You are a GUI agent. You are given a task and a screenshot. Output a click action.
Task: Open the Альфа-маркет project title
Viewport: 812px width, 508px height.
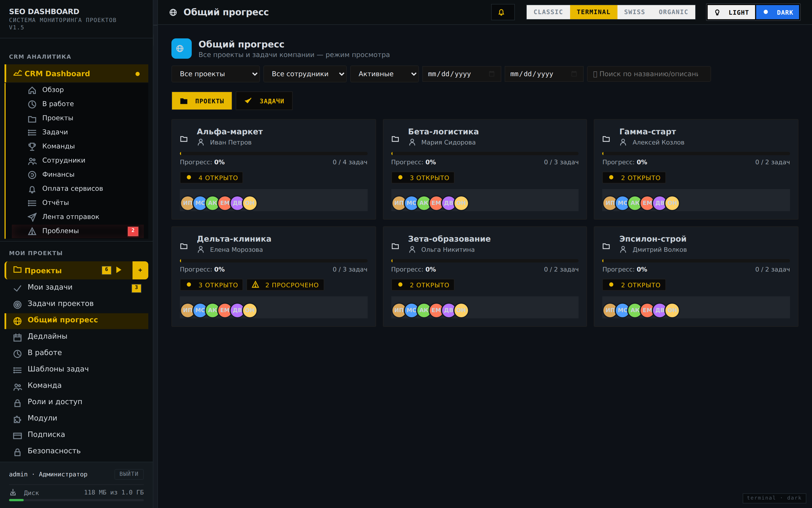tap(230, 132)
